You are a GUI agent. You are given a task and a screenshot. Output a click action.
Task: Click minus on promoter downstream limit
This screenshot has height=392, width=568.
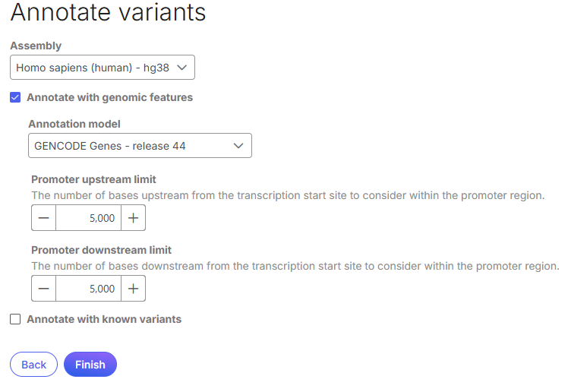tap(44, 289)
